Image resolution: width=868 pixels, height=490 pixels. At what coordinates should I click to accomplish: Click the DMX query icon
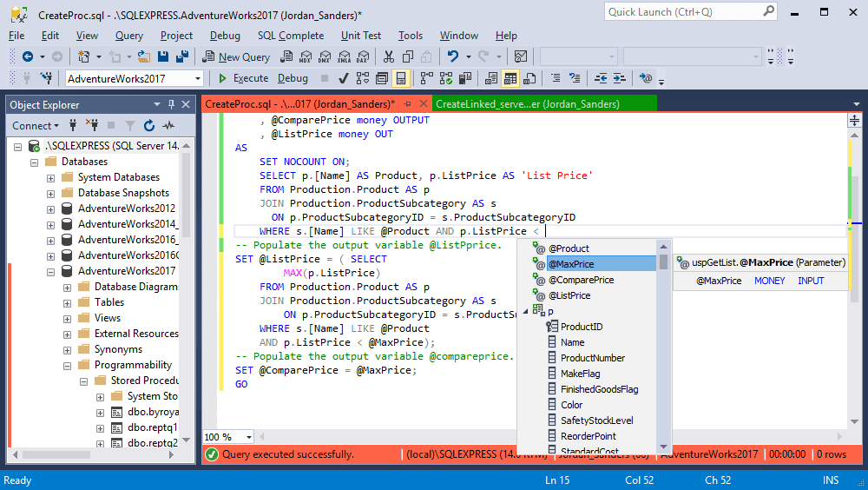325,56
